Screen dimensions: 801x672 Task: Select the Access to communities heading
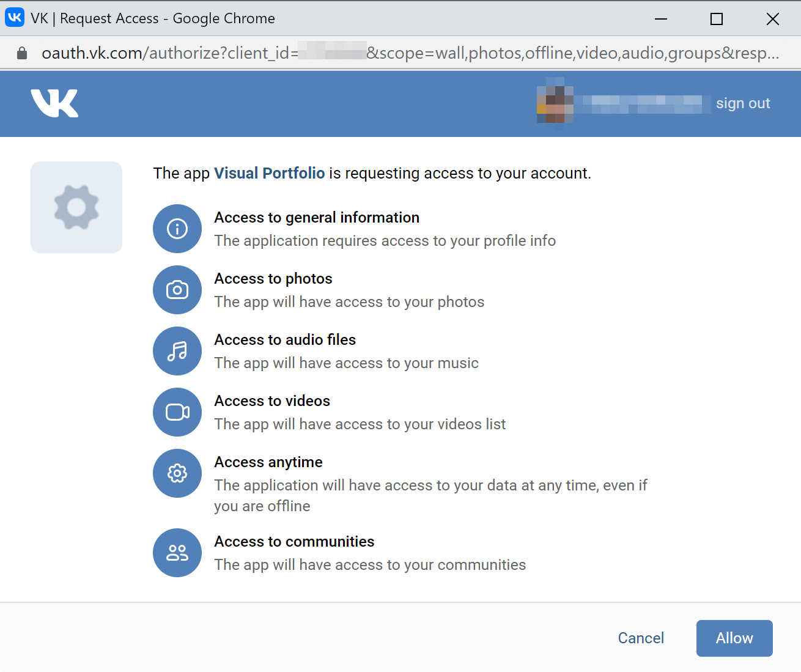coord(294,542)
